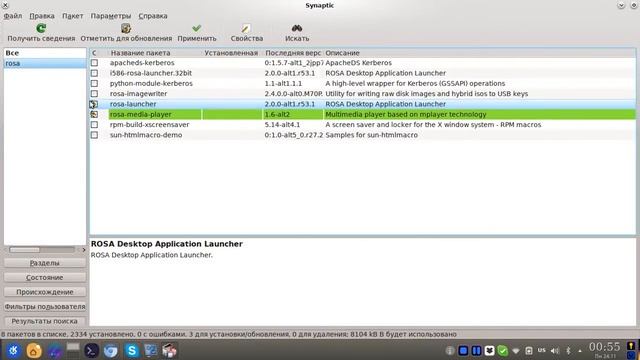The image size is (640, 360).
Task: Launch the terminal from the taskbar
Action: (x=91, y=351)
